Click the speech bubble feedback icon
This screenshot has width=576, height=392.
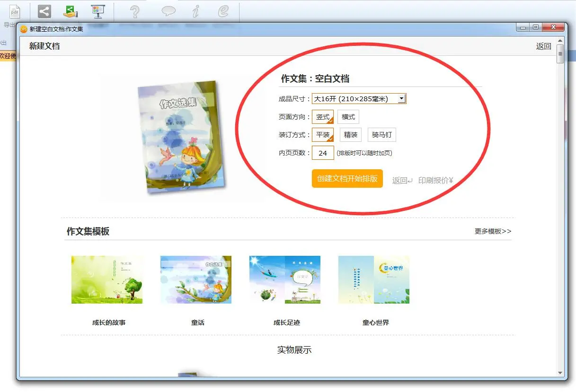pos(168,11)
